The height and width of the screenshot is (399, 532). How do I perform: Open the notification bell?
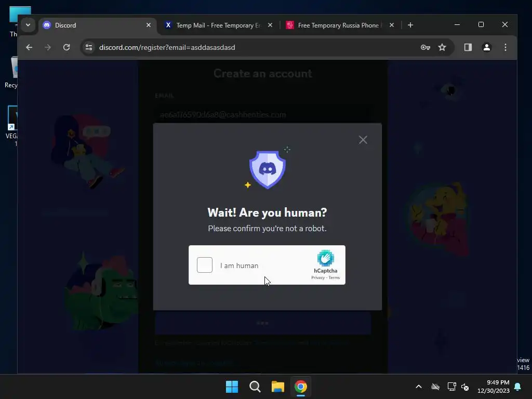518,387
